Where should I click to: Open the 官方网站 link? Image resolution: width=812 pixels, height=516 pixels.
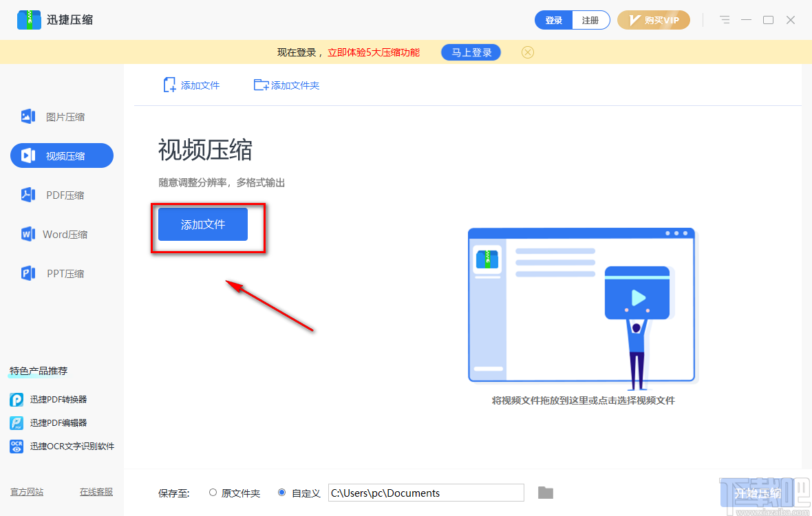(x=27, y=492)
